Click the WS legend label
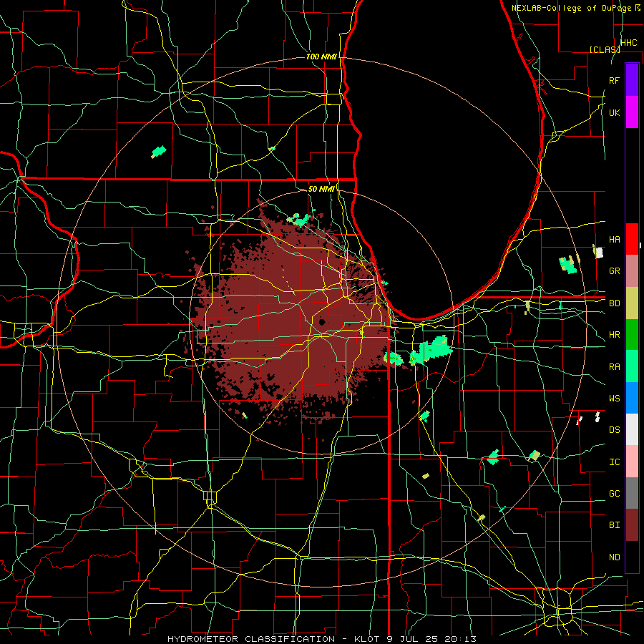644x644 pixels. click(615, 399)
